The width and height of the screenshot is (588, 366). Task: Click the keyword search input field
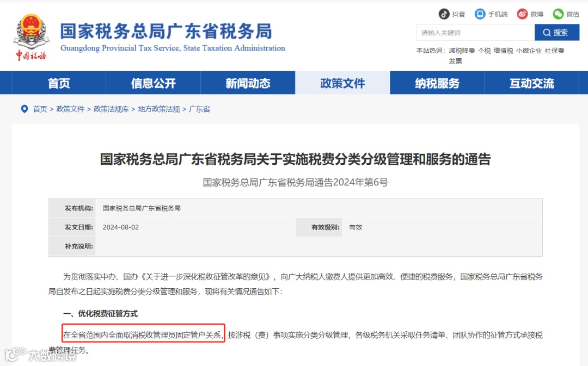pyautogui.click(x=475, y=33)
